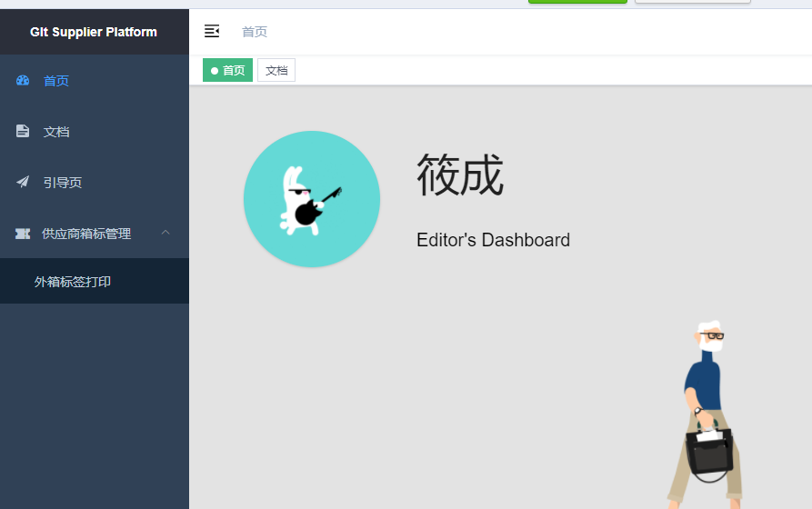Viewport: 812px width, 509px height.
Task: Go to 引导页 in the sidebar
Action: pyautogui.click(x=63, y=183)
